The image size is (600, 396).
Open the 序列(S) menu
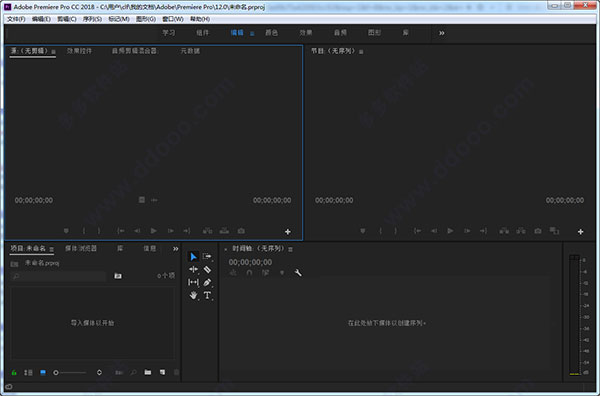click(92, 19)
